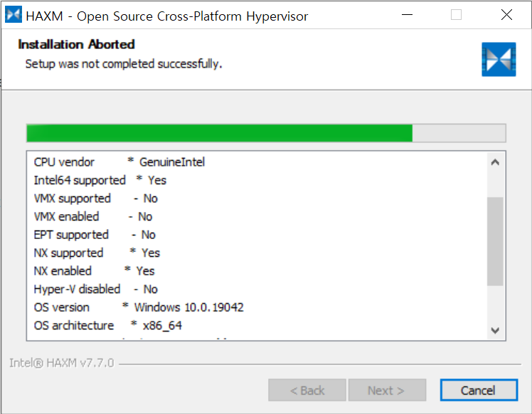The width and height of the screenshot is (532, 414).
Task: Click the 'EPT supported' log entry
Action: pos(95,235)
